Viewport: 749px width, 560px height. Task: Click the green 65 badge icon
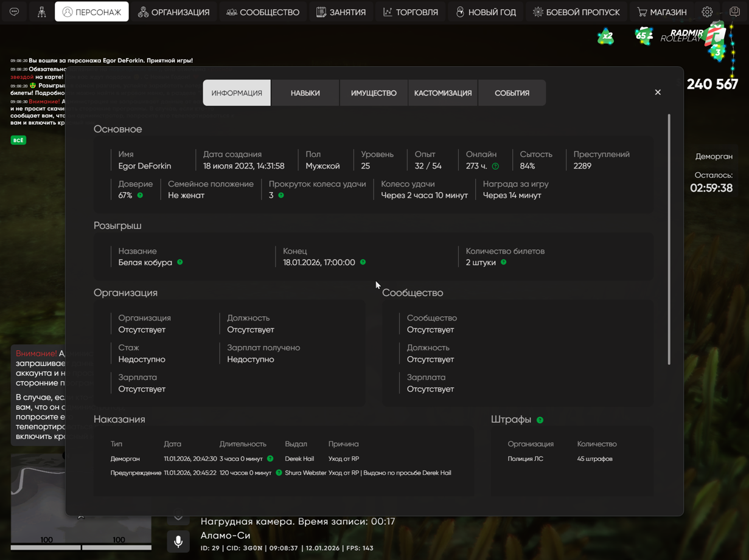[x=643, y=36]
